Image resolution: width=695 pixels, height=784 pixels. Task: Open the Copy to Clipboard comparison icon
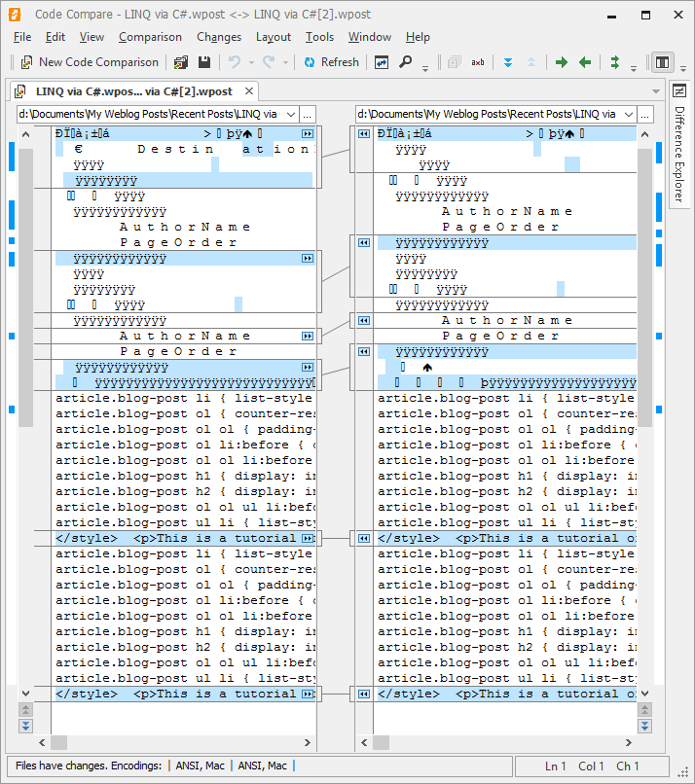click(181, 62)
